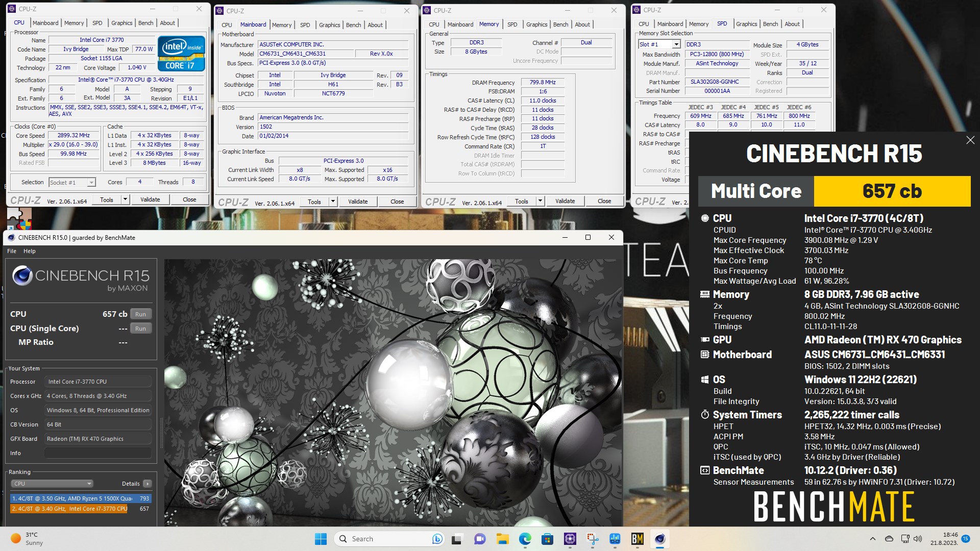Click the 18:46 taskbar clock

(x=944, y=539)
